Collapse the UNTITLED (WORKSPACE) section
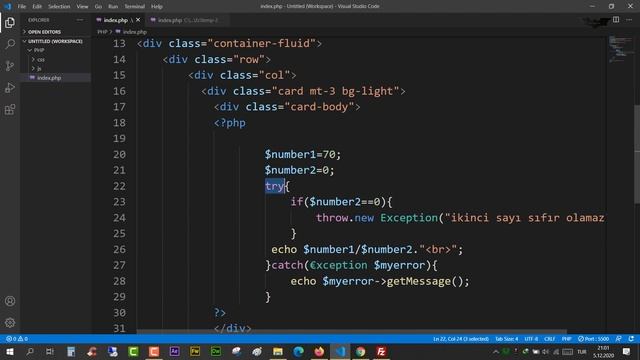The width and height of the screenshot is (640, 360). (55, 41)
